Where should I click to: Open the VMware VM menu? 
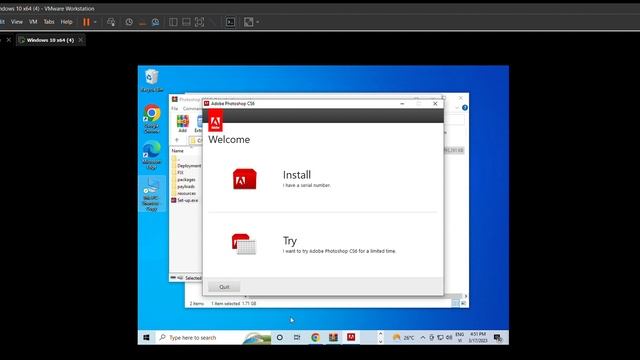pos(33,22)
